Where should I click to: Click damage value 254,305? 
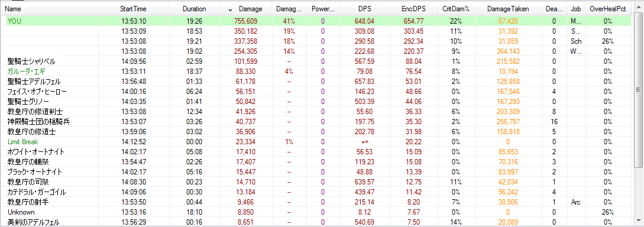tap(245, 51)
